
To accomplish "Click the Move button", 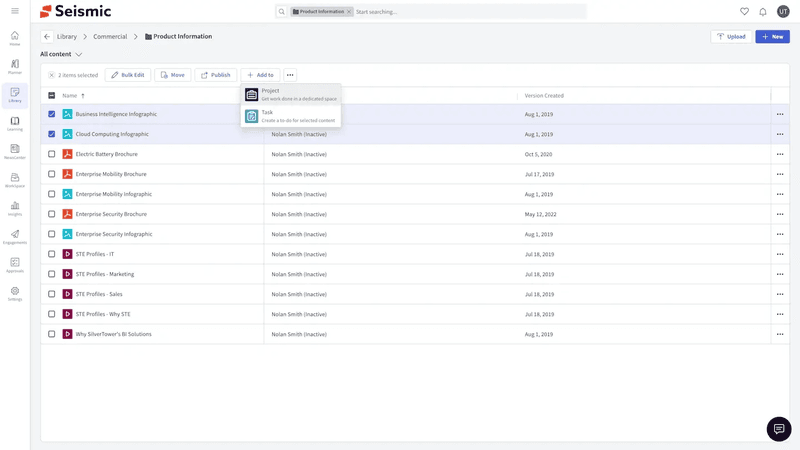I will tap(172, 75).
